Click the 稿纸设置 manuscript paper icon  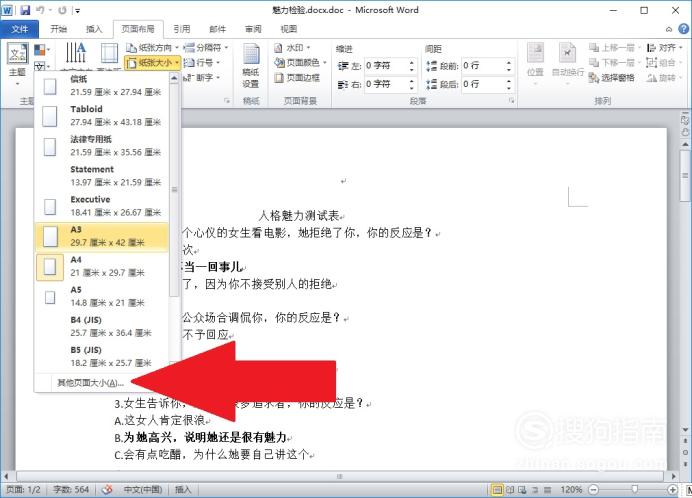tap(251, 65)
